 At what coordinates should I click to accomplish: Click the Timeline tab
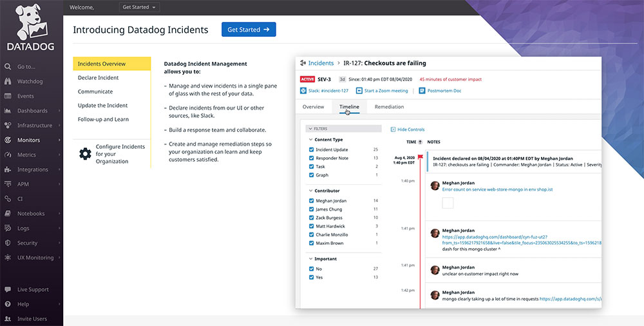(x=349, y=107)
